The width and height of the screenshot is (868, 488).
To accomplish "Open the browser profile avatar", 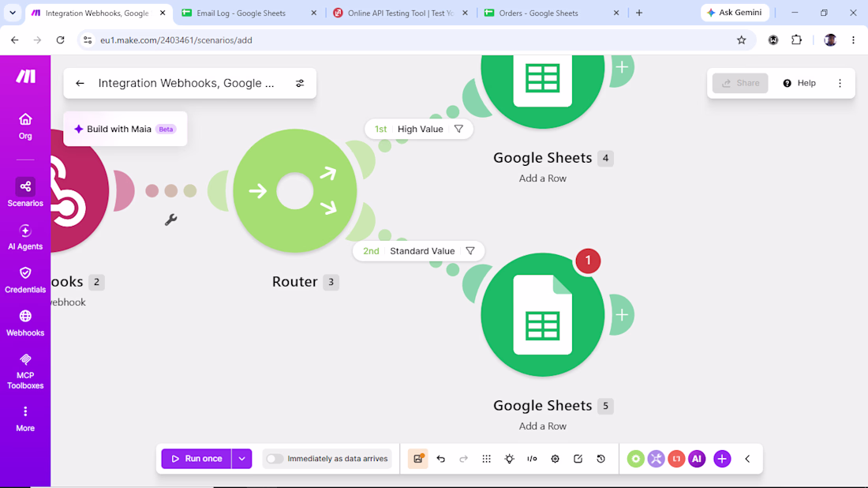I will [830, 40].
